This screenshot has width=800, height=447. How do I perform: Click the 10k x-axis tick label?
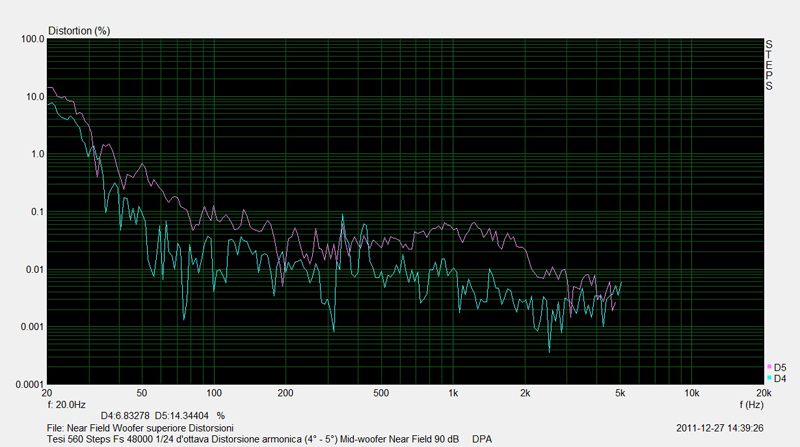pos(691,393)
